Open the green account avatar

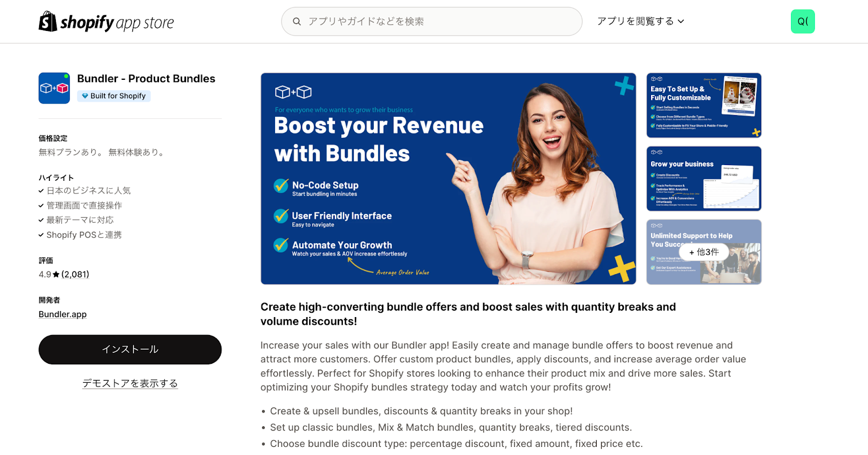[x=803, y=22]
